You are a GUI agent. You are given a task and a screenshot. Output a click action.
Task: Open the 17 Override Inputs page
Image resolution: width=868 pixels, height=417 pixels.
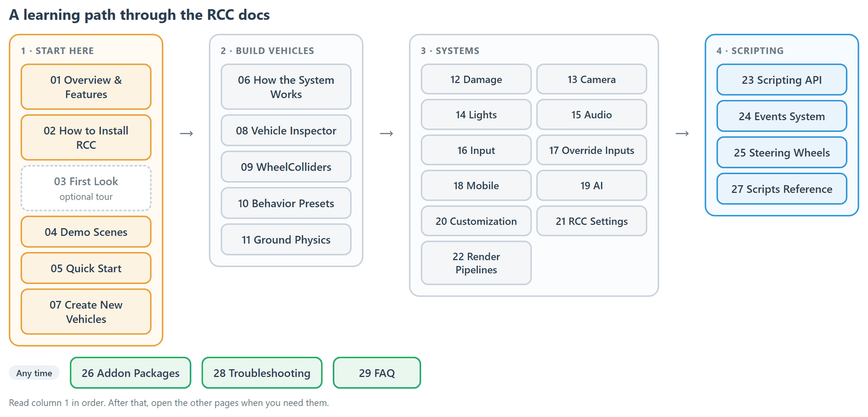pos(592,150)
